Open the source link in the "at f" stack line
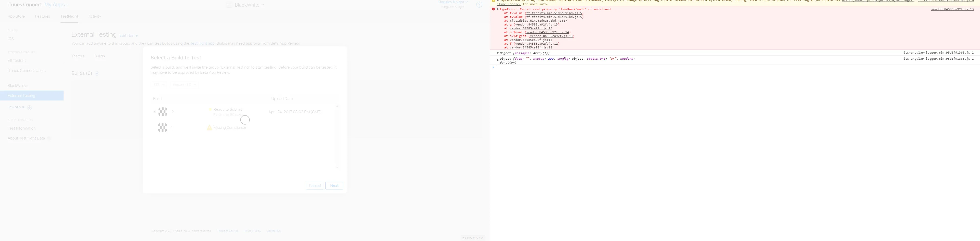 (536, 44)
